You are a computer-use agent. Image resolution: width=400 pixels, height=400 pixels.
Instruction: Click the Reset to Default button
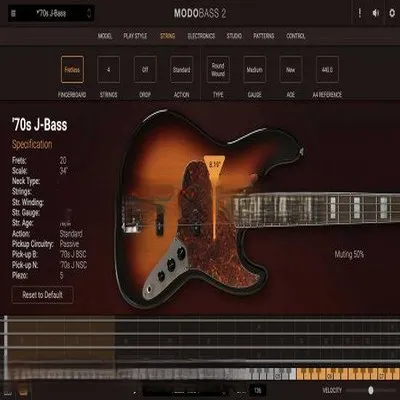pyautogui.click(x=42, y=295)
